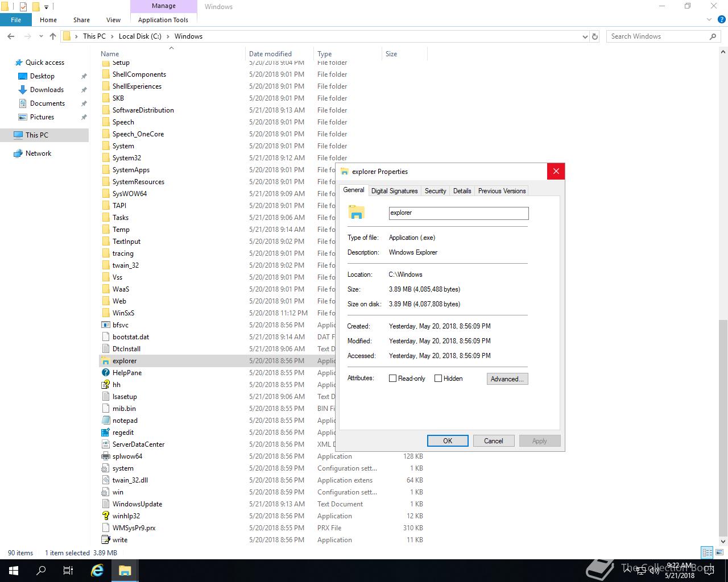Click the Documents icon in sidebar
The width and height of the screenshot is (728, 582).
click(23, 103)
